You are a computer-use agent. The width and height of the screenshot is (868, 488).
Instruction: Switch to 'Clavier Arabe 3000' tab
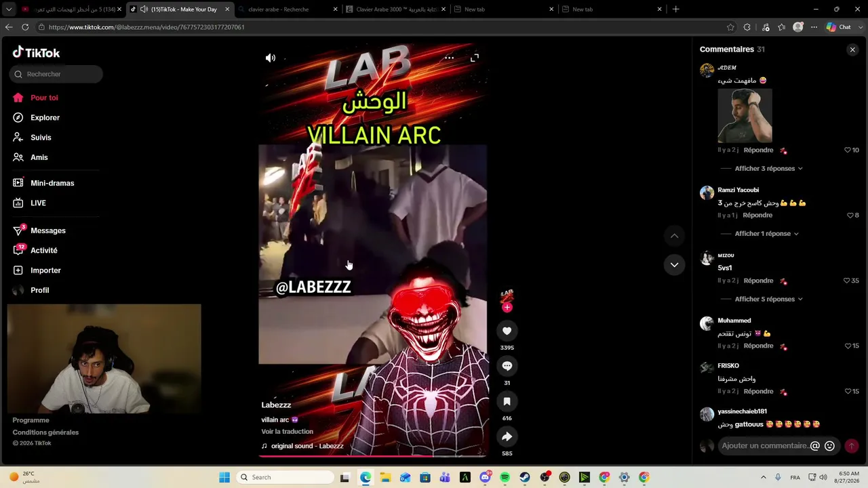pyautogui.click(x=395, y=9)
